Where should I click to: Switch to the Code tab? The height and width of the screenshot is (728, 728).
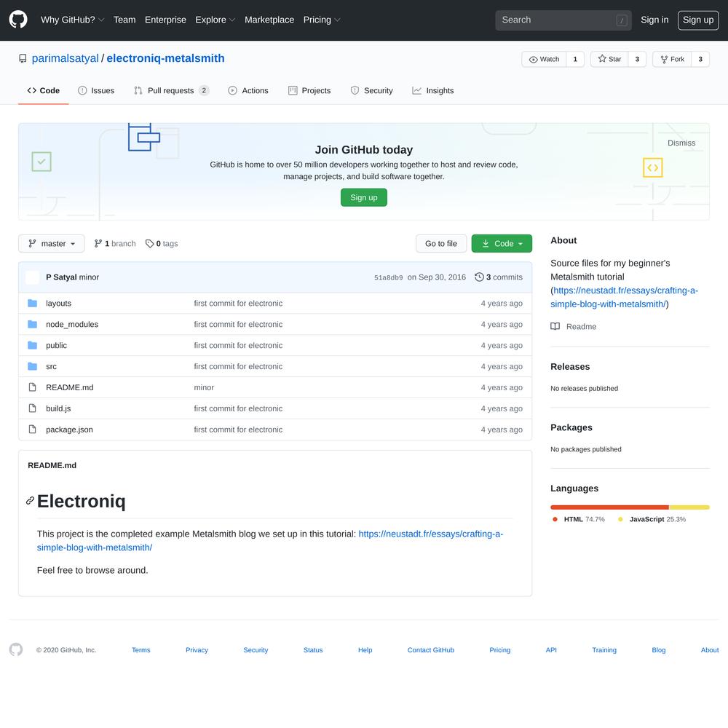click(43, 90)
